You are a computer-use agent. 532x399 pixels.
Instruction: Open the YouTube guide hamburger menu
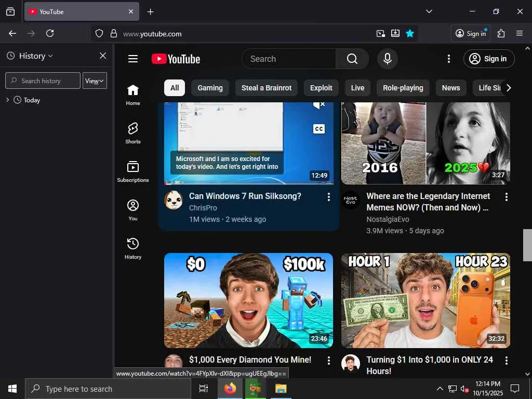pyautogui.click(x=132, y=59)
